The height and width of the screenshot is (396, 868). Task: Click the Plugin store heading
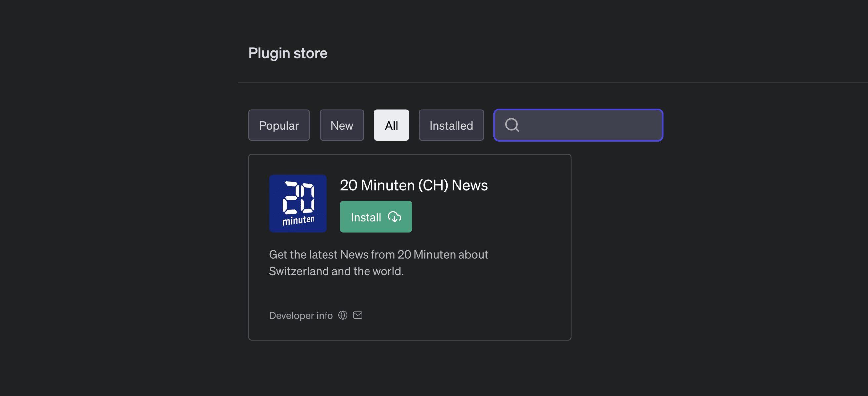pos(288,53)
